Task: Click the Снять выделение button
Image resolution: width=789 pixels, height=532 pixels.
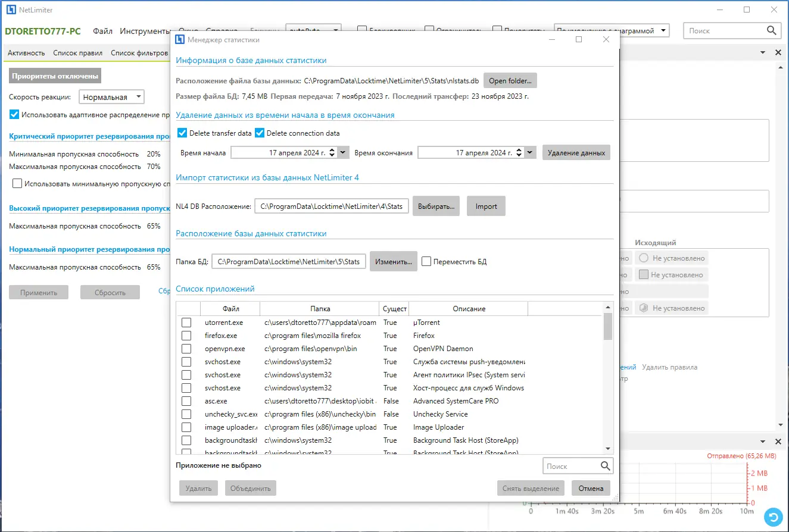Action: coord(531,489)
